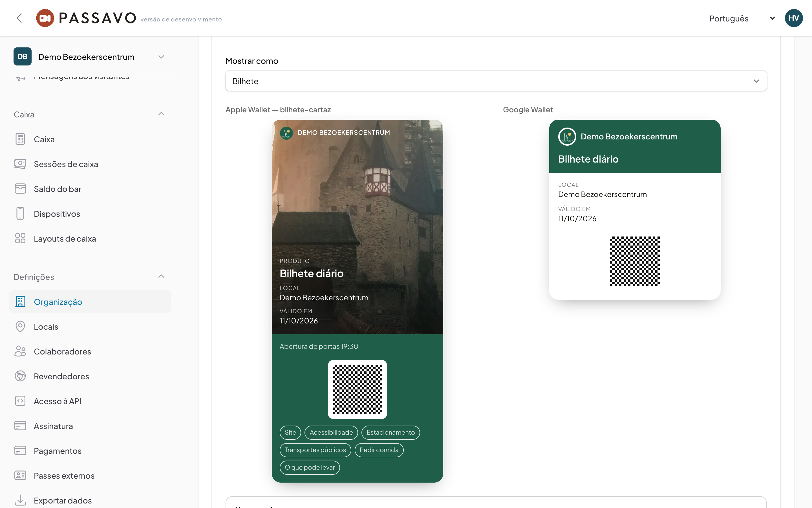This screenshot has height=508, width=812.
Task: Click the Passavo logo icon
Action: point(45,18)
